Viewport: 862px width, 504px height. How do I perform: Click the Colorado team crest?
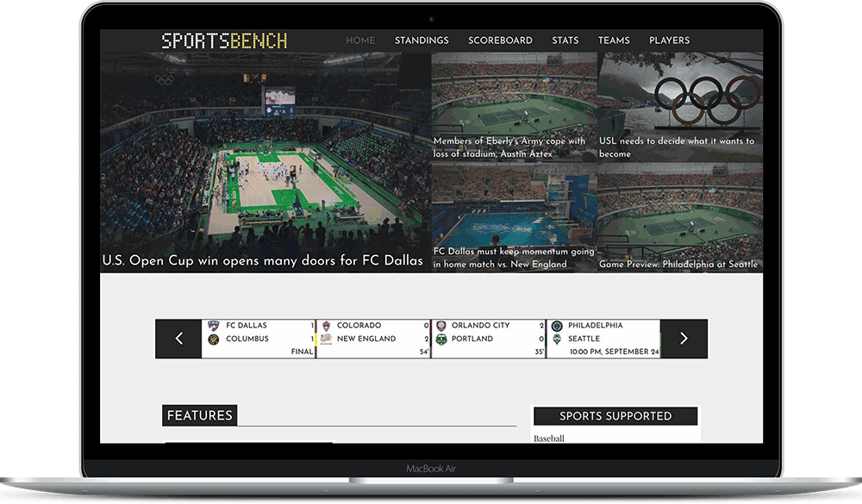326,326
